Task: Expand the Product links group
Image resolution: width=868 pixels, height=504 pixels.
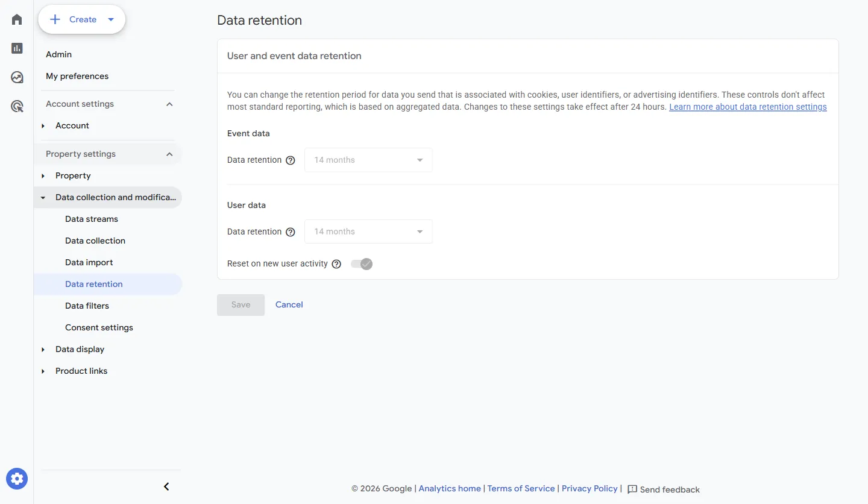Action: [43, 371]
